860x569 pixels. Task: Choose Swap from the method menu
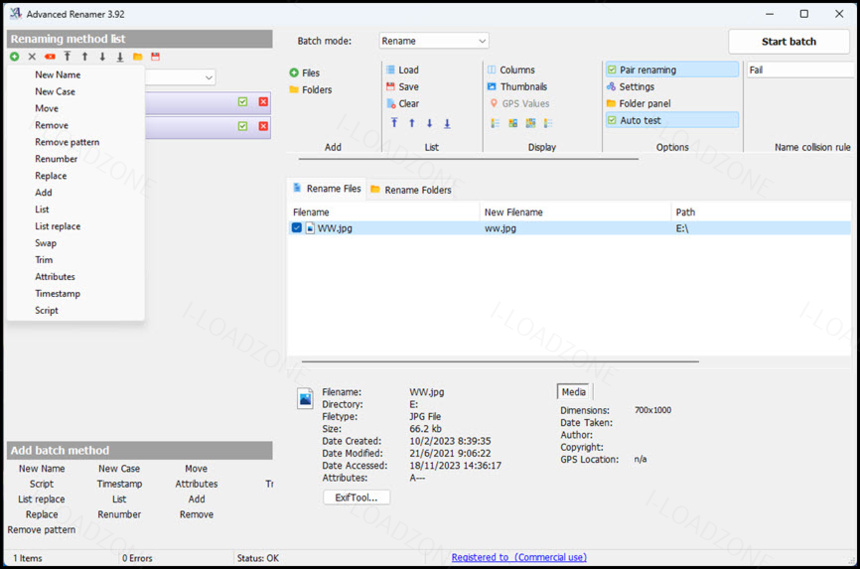click(x=46, y=243)
